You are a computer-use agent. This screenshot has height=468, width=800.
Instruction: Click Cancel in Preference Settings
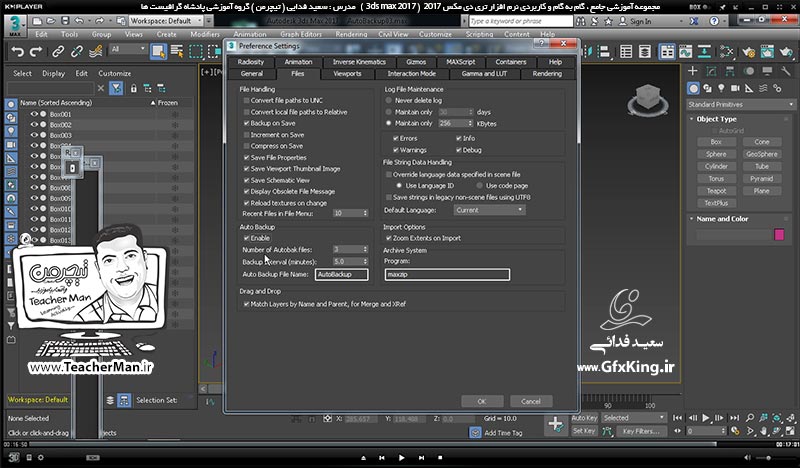point(531,402)
